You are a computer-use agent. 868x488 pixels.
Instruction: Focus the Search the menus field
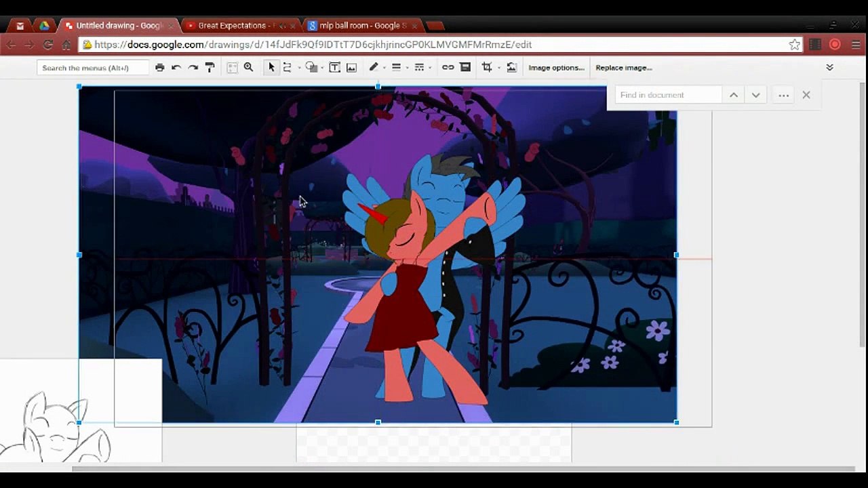pos(93,68)
